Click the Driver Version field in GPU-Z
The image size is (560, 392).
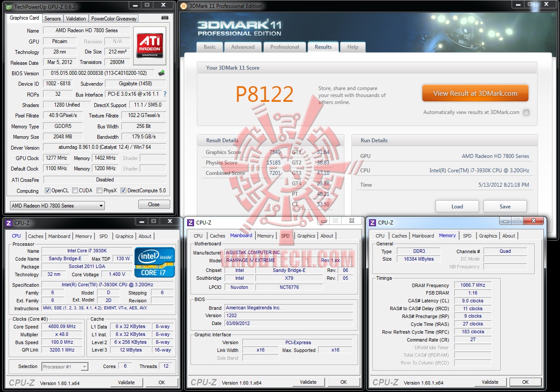coord(104,147)
